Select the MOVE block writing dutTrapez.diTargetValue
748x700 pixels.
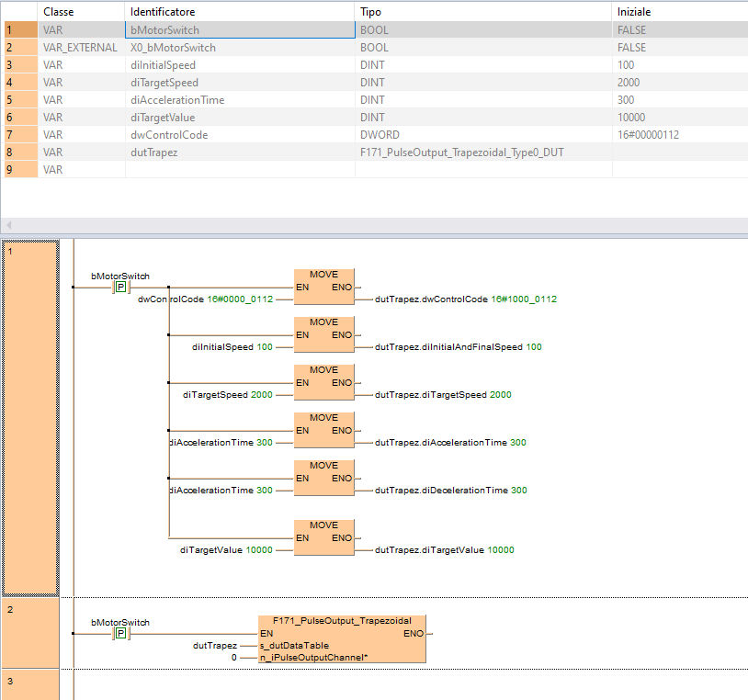pos(323,537)
